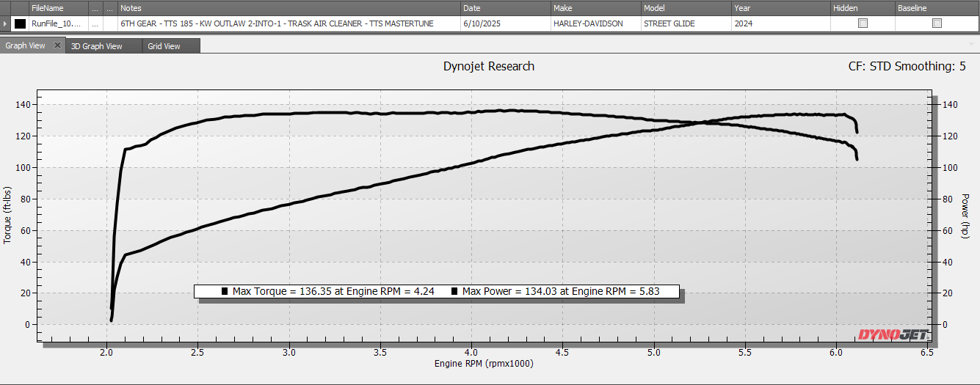
Task: Click the CF: STD Smoothing: 5 label
Action: tap(907, 67)
